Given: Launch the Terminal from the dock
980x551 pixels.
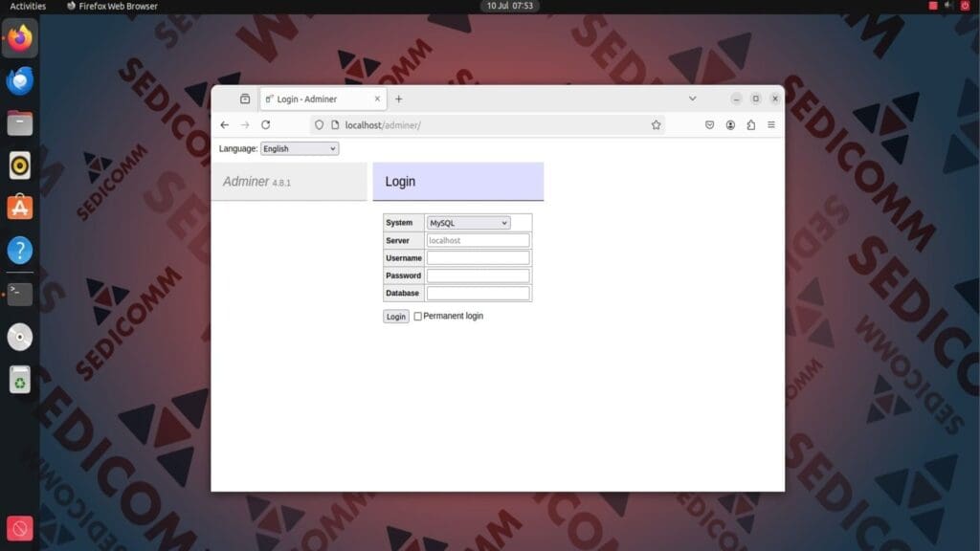Looking at the screenshot, I should [19, 294].
